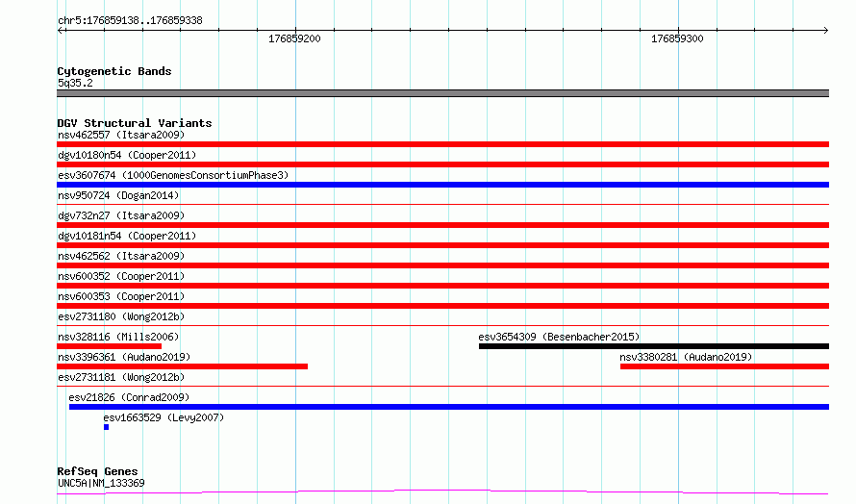This screenshot has width=856, height=504.
Task: Open variant nsv462557 (Itsara2009) label
Action: pyautogui.click(x=121, y=135)
